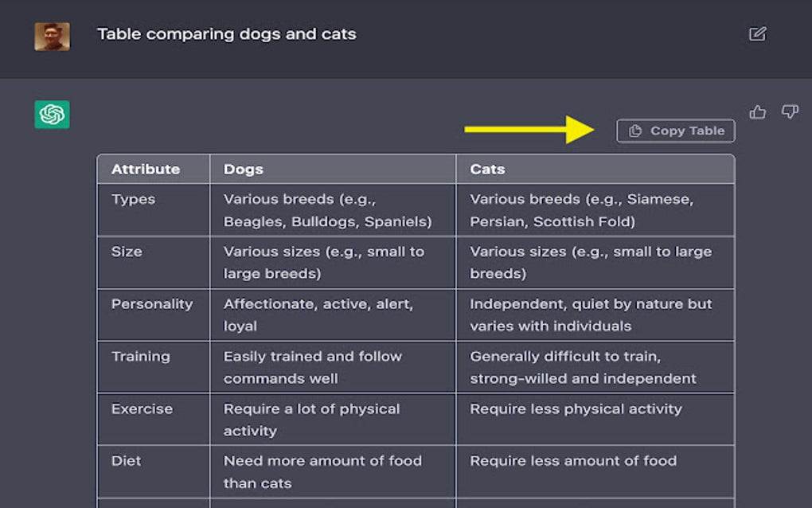Click the Personality row label

[151, 304]
